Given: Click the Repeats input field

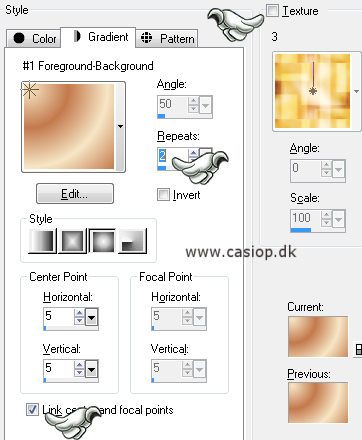Looking at the screenshot, I should coord(173,157).
